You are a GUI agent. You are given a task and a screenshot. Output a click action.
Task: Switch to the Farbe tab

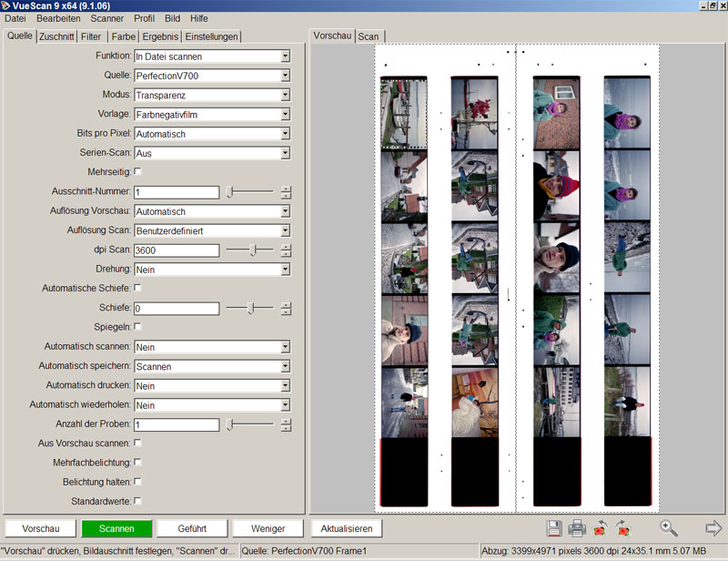pos(122,36)
